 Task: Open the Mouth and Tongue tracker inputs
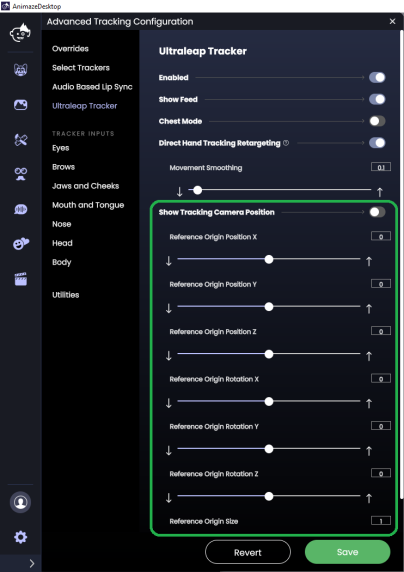click(x=88, y=205)
